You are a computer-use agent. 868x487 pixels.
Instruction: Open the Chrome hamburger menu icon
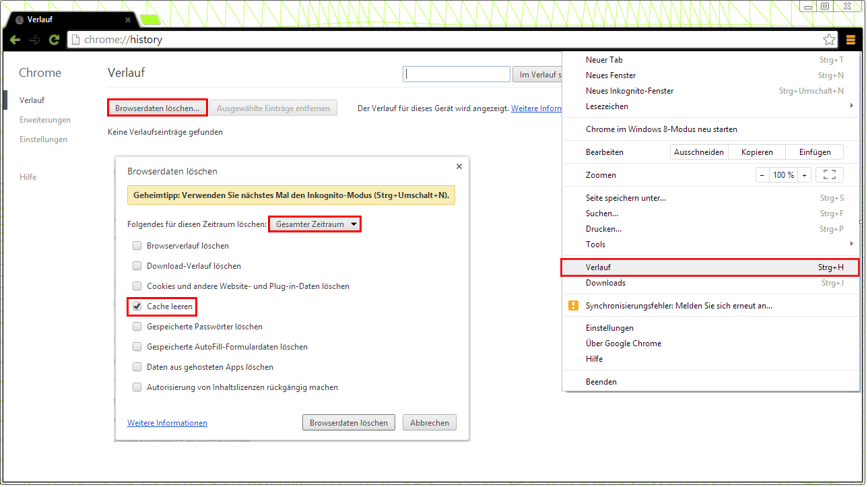click(850, 40)
